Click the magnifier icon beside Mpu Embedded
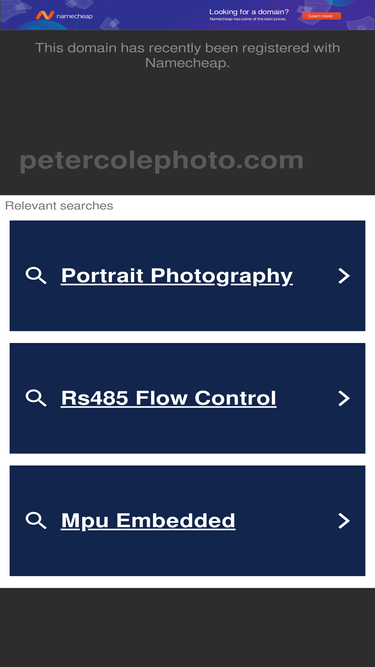This screenshot has width=375, height=667. tap(36, 521)
